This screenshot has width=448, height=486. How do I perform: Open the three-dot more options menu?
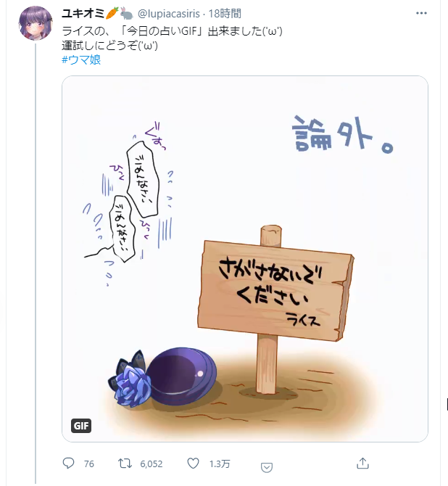421,13
